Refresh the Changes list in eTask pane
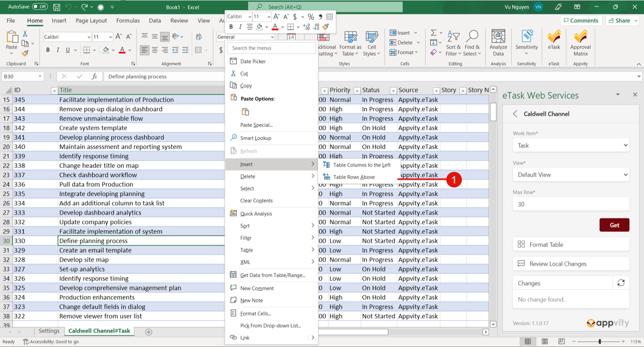This screenshot has height=347, width=644. pos(621,283)
